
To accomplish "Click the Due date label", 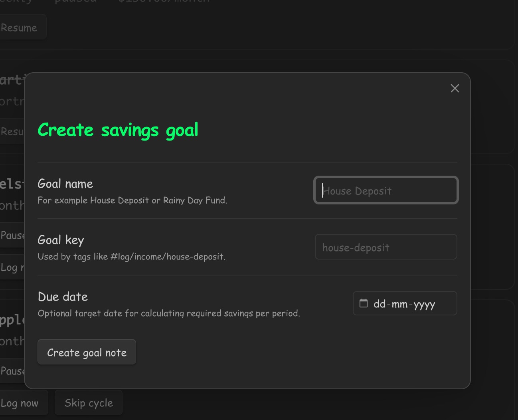I will (x=63, y=297).
